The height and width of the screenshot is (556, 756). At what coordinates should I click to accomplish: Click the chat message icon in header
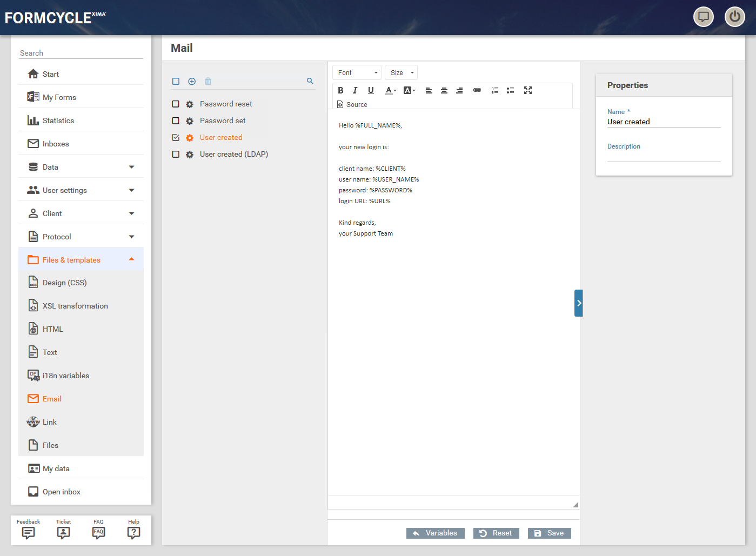click(x=704, y=17)
